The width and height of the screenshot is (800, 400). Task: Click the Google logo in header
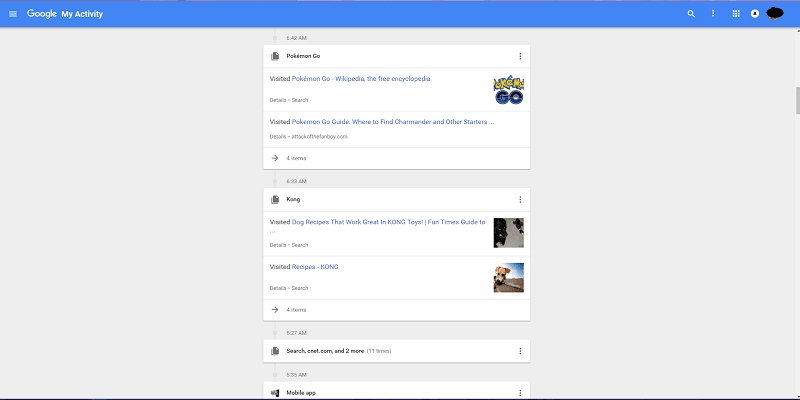pyautogui.click(x=42, y=14)
